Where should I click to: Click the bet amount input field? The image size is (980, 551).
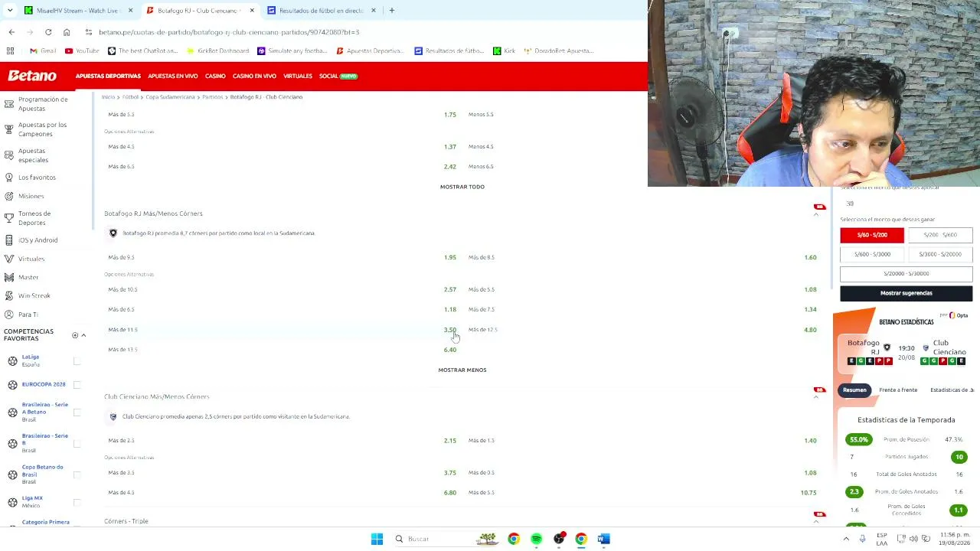pos(906,204)
